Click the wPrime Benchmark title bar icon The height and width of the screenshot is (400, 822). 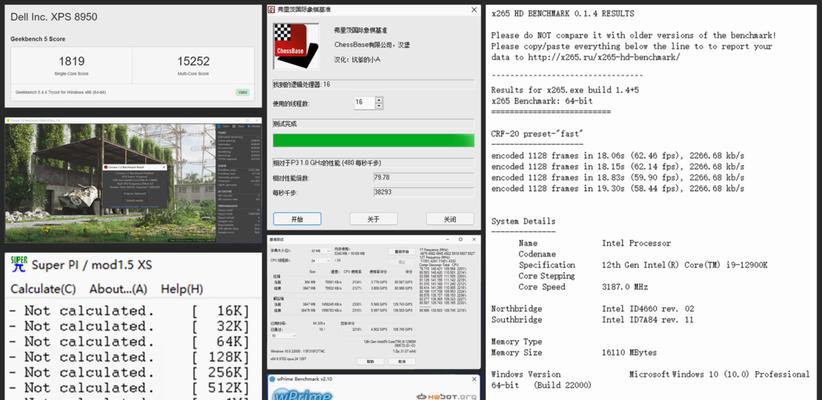coord(273,379)
